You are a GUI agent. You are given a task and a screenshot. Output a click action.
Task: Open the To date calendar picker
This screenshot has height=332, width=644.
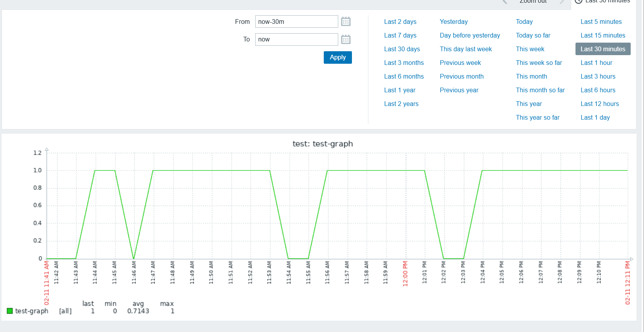(x=345, y=39)
